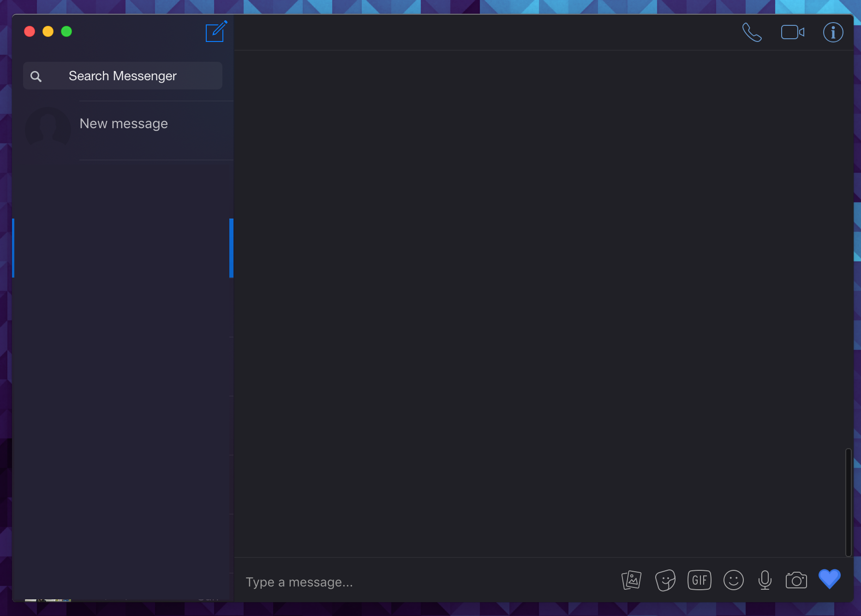861x616 pixels.
Task: Maximize the window using the green button
Action: (66, 31)
